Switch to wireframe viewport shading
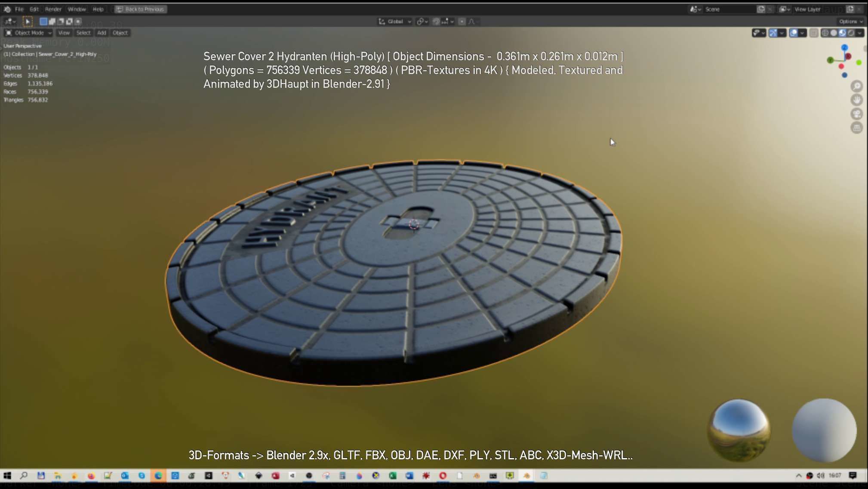868x489 pixels. 825,33
